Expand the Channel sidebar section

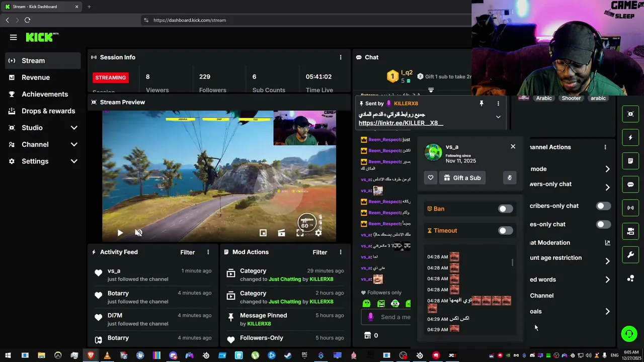74,144
